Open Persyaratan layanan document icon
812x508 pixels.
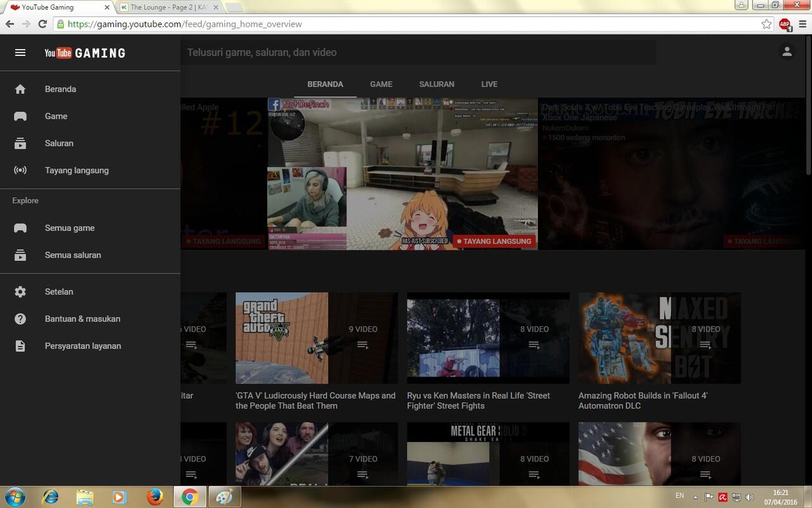[x=20, y=346]
